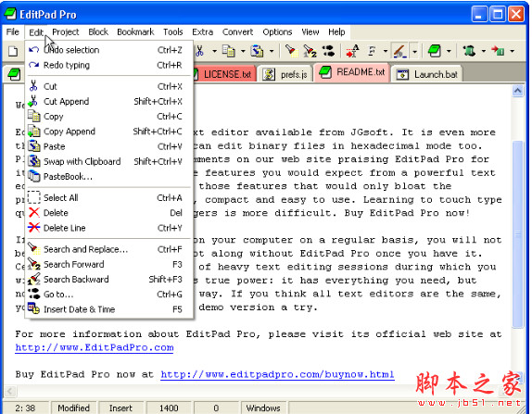Open the dropdown arrow next to Copy icon
Image resolution: width=532 pixels, height=414 pixels.
243,52
